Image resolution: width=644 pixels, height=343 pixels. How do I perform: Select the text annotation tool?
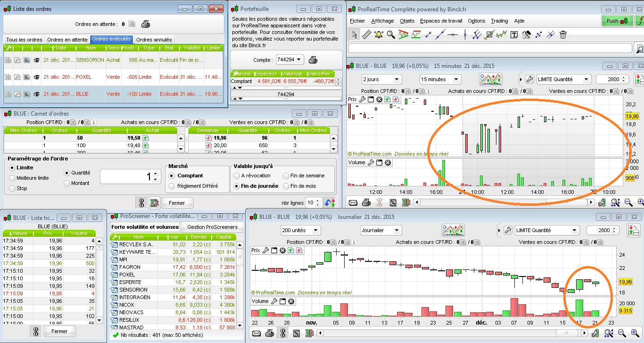[514, 34]
